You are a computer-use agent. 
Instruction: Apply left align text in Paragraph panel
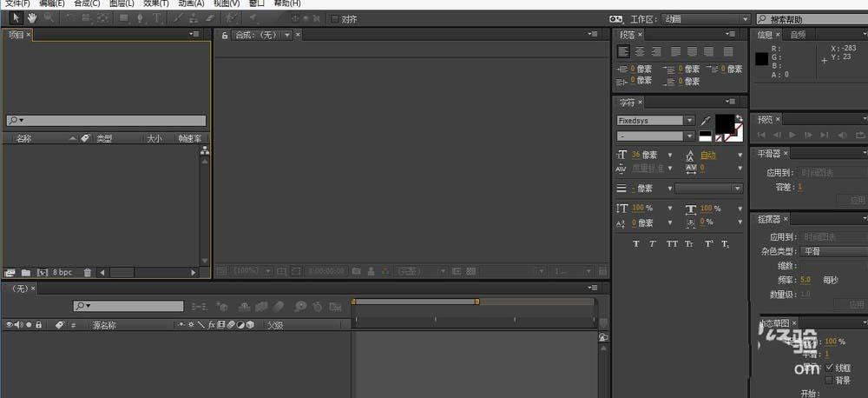pyautogui.click(x=624, y=51)
